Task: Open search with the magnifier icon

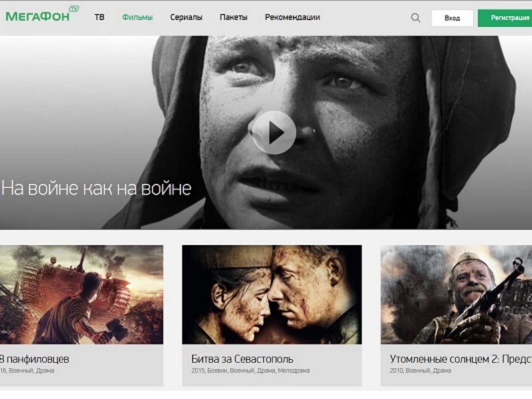Action: coord(416,18)
